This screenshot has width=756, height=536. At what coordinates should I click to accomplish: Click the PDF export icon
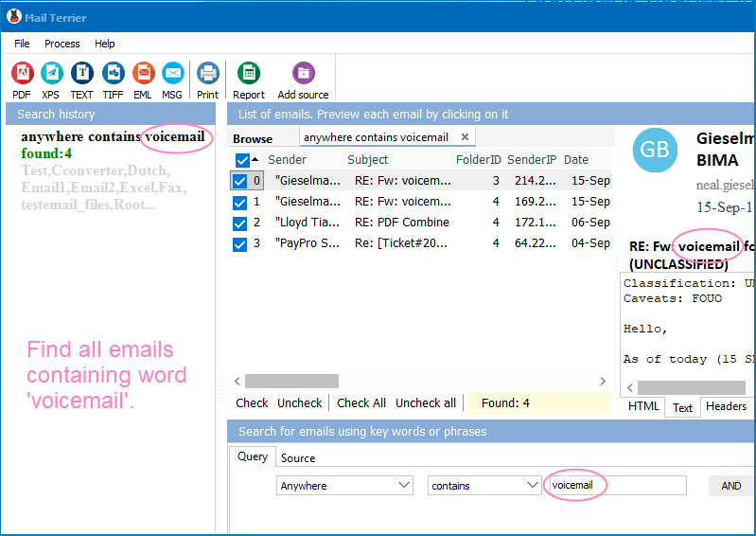tap(22, 73)
